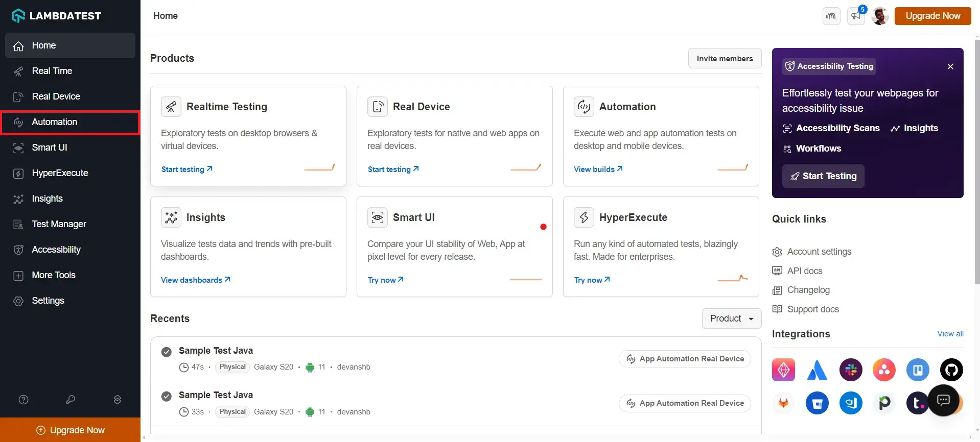
Task: Click the bottom sidebar layers icon
Action: click(x=118, y=400)
